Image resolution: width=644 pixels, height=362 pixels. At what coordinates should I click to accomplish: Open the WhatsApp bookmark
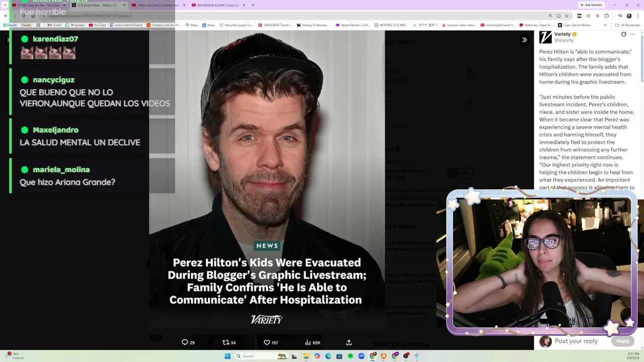tap(75, 25)
